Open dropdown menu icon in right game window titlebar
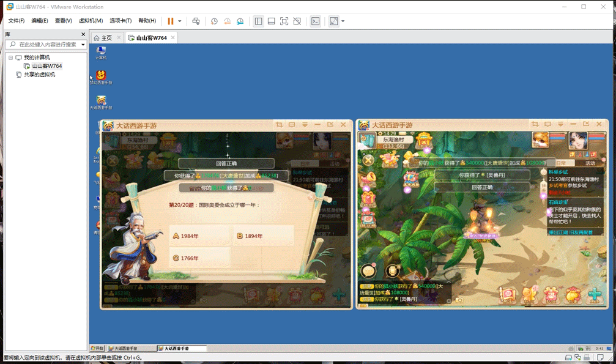Viewport: 616px width, 364px height. 560,124
